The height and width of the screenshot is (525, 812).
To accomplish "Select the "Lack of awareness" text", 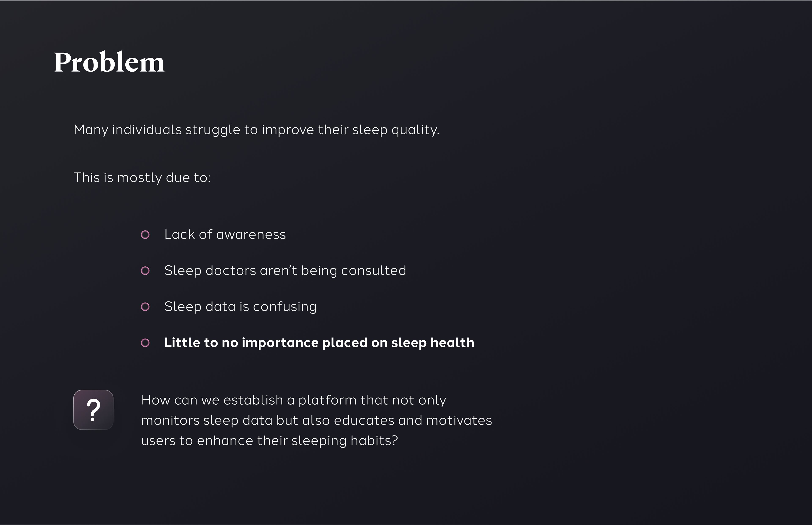I will click(x=225, y=235).
